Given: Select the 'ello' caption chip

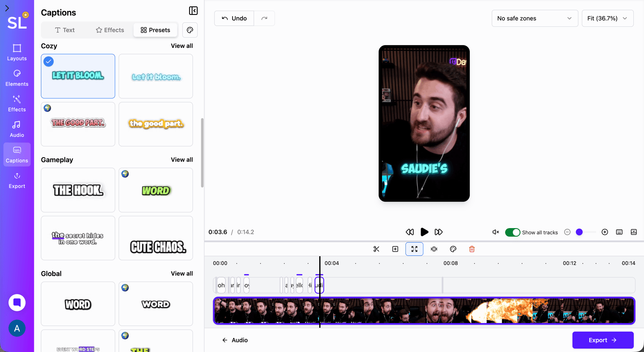Looking at the screenshot, I should (x=299, y=285).
